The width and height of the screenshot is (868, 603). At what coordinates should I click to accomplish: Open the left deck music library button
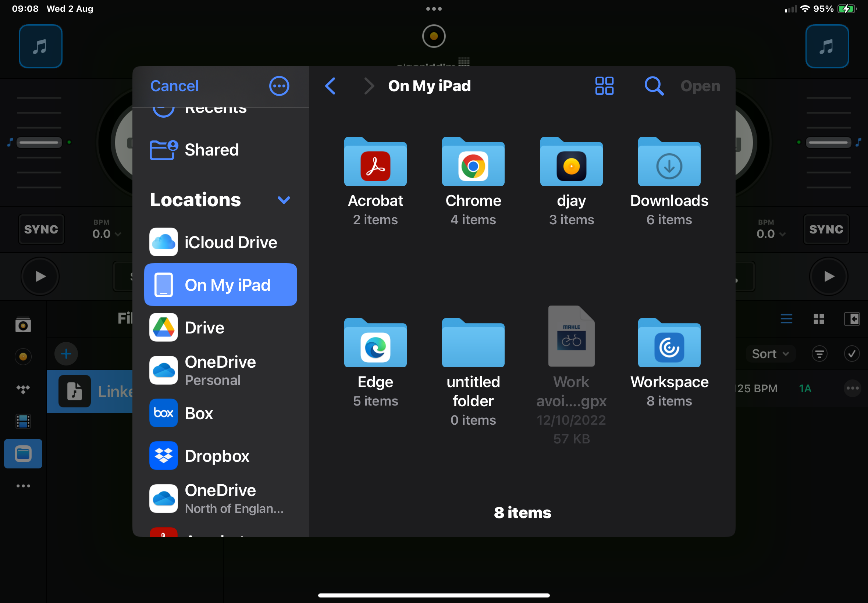pyautogui.click(x=40, y=46)
